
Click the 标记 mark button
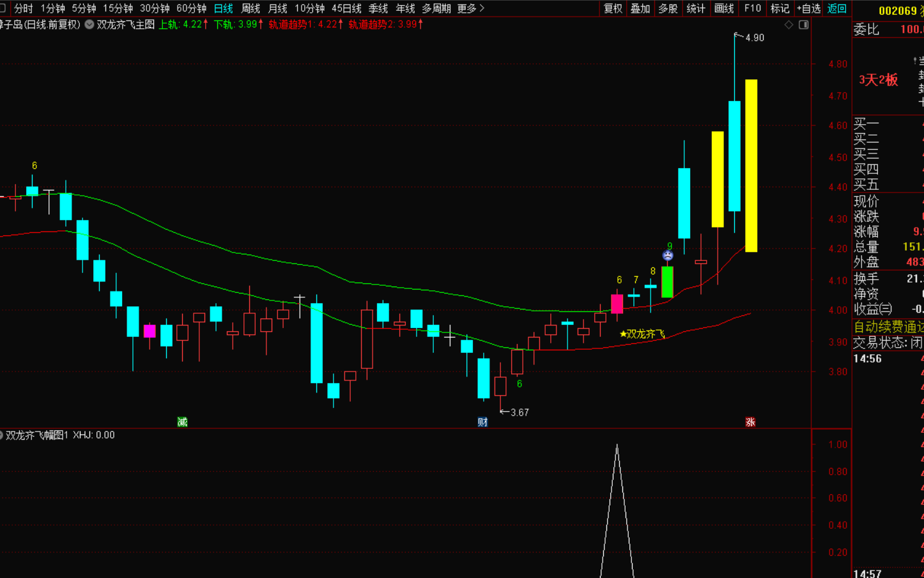coord(780,8)
